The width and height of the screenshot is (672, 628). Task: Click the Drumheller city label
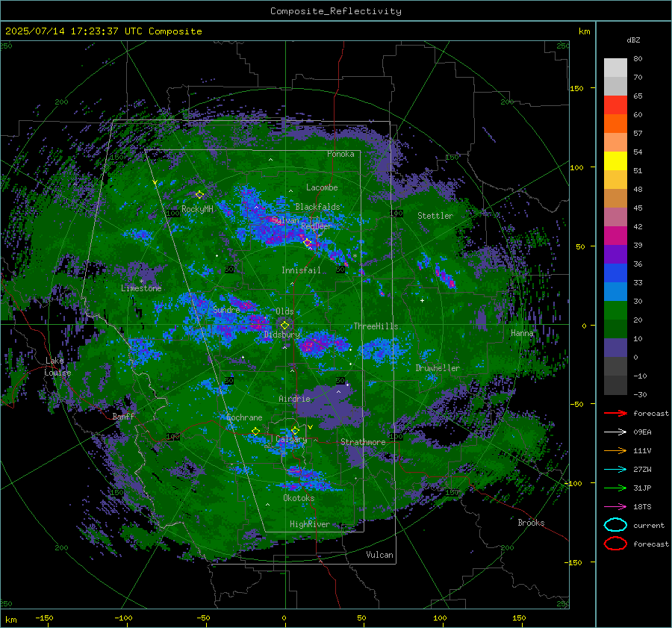[x=438, y=368]
